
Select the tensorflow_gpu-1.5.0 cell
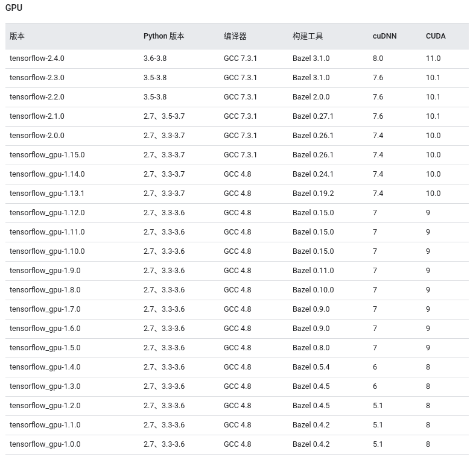pos(45,348)
